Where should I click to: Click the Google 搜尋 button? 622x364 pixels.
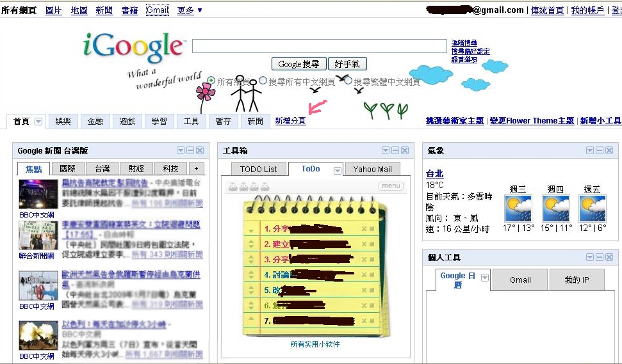[299, 64]
